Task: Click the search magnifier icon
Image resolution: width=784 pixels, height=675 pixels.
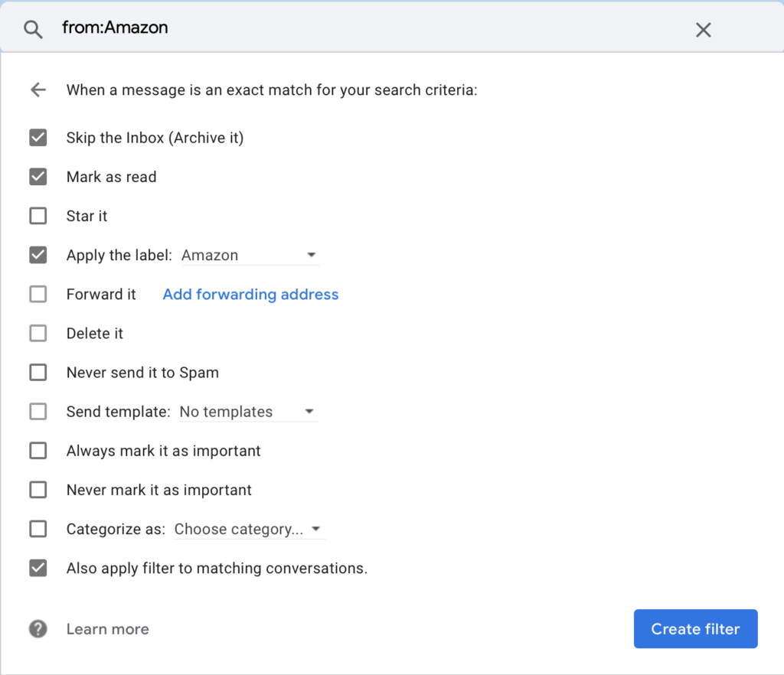Action: (33, 30)
